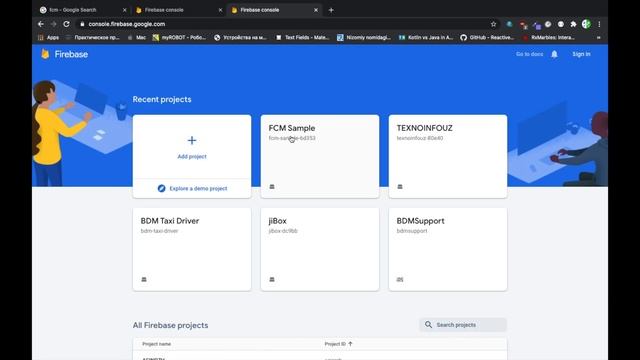Click the Chrome profile avatar icon
Image resolution: width=640 pixels, height=360 pixels.
point(586,24)
